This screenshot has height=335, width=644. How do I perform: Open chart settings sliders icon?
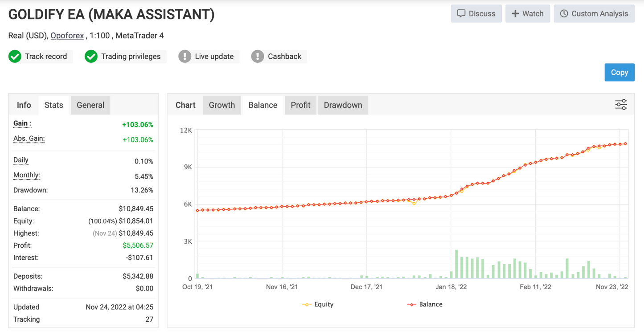[621, 105]
